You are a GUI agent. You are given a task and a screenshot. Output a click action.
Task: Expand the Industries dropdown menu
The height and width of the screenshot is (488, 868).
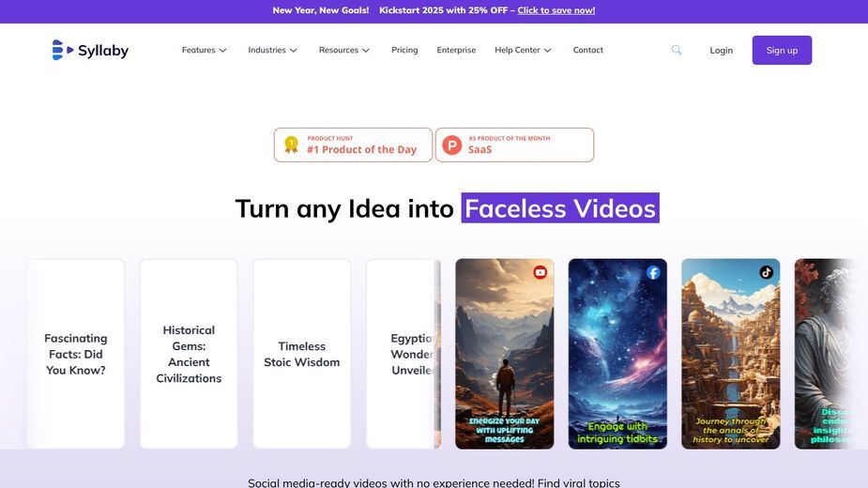click(272, 50)
